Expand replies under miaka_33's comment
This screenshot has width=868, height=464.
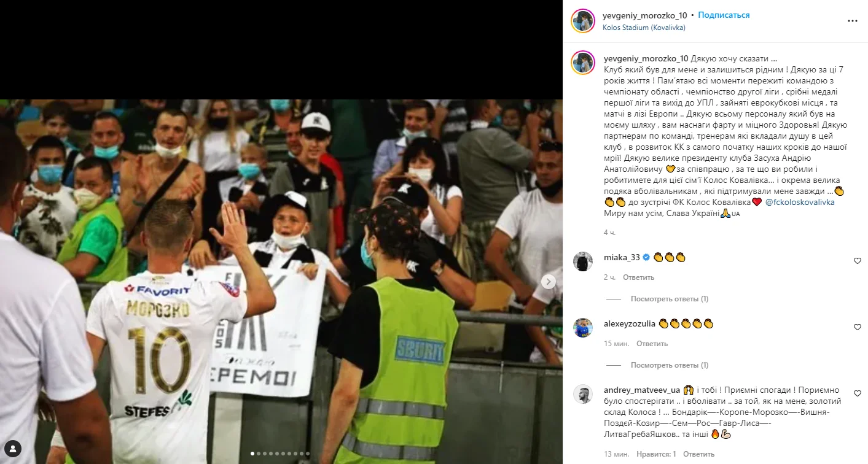669,299
